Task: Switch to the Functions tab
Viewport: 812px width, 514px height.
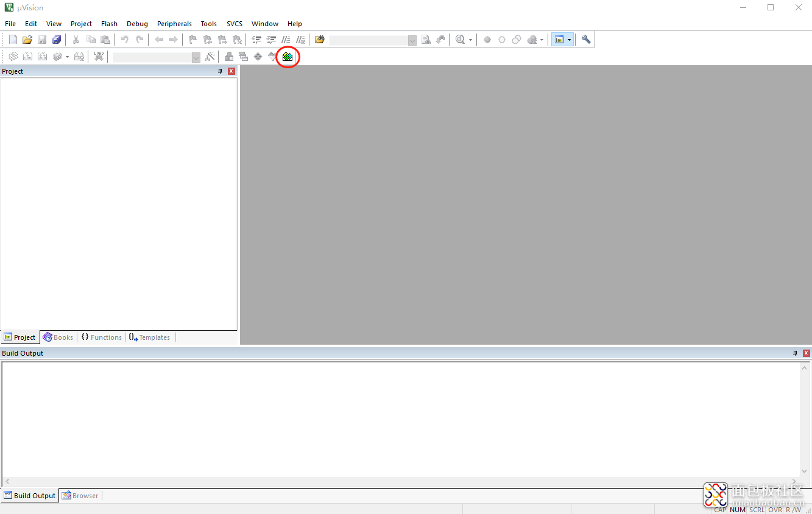Action: 102,337
